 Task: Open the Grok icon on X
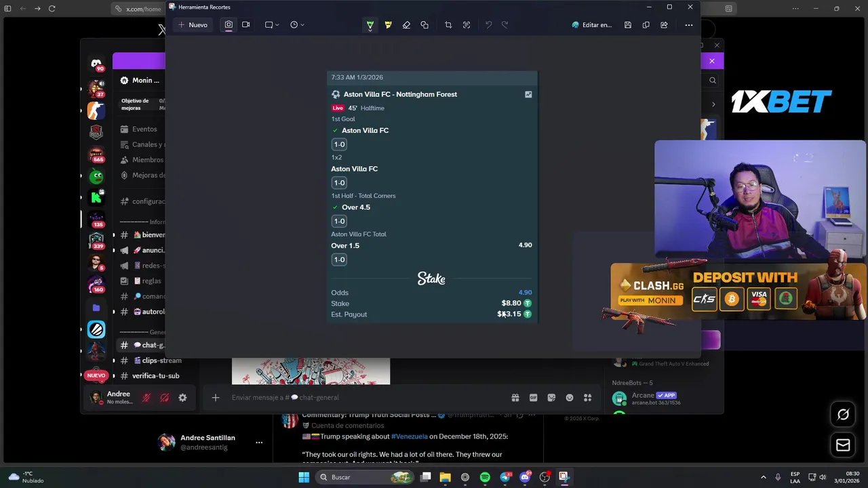click(843, 414)
